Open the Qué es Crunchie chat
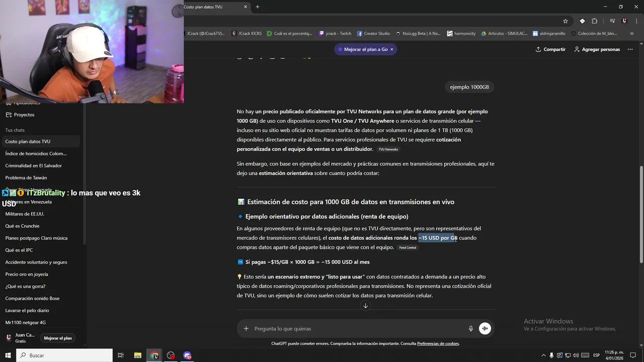644x362 pixels. click(40, 226)
